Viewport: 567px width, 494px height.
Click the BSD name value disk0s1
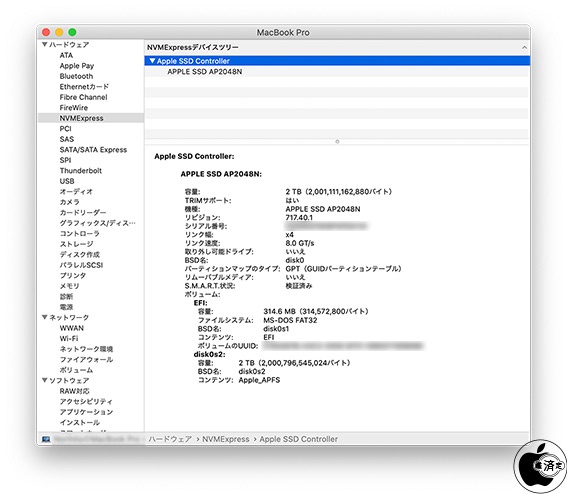point(276,329)
